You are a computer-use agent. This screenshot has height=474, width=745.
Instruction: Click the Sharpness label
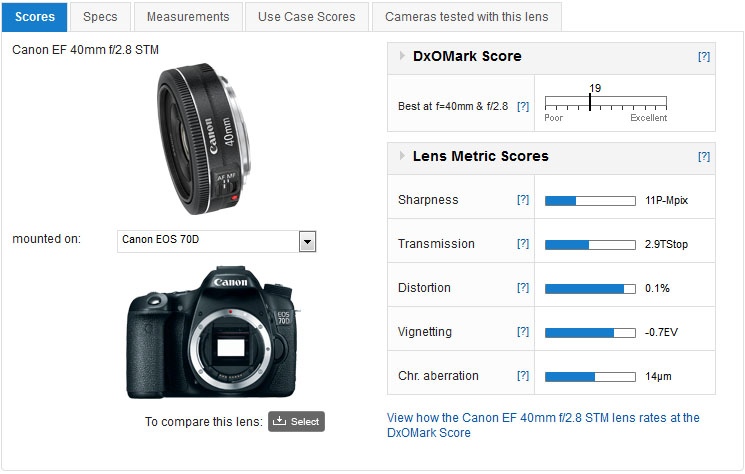pos(428,200)
